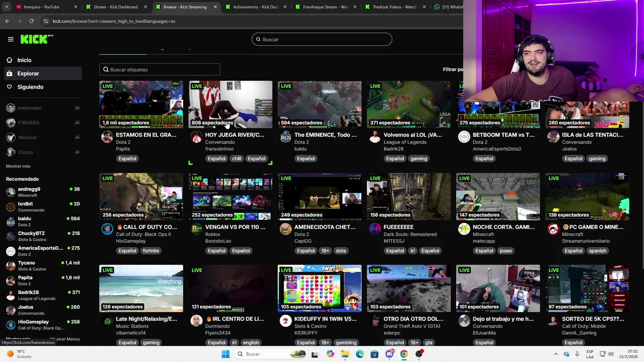Switch to TheAzuk Videos tab
The image size is (644, 362).
click(x=395, y=7)
